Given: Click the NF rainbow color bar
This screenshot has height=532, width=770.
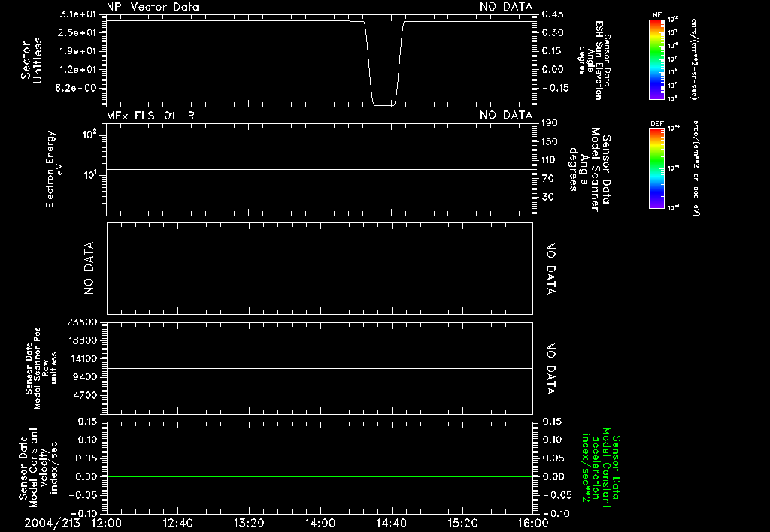Looking at the screenshot, I should coord(656,59).
